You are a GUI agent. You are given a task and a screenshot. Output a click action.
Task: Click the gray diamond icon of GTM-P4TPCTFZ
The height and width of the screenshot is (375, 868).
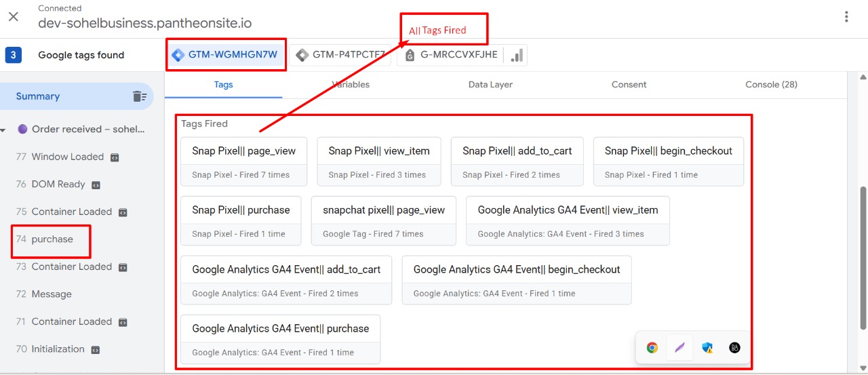click(302, 55)
